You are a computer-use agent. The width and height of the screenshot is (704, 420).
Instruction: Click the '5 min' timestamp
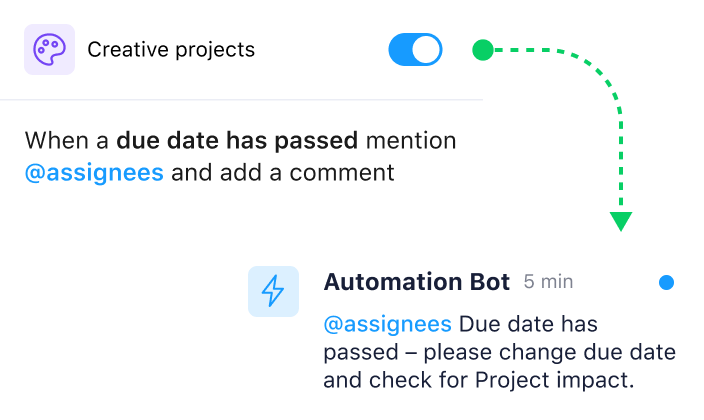point(548,282)
